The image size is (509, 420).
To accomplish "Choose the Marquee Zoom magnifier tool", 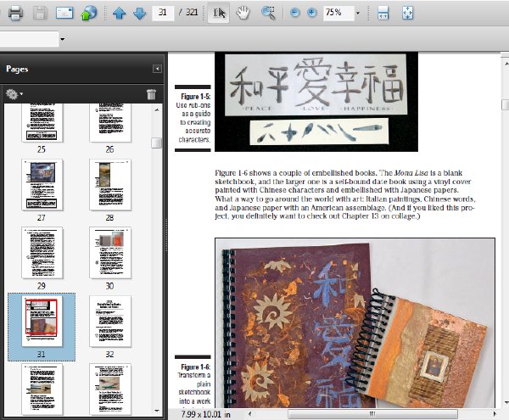I will pos(268,13).
